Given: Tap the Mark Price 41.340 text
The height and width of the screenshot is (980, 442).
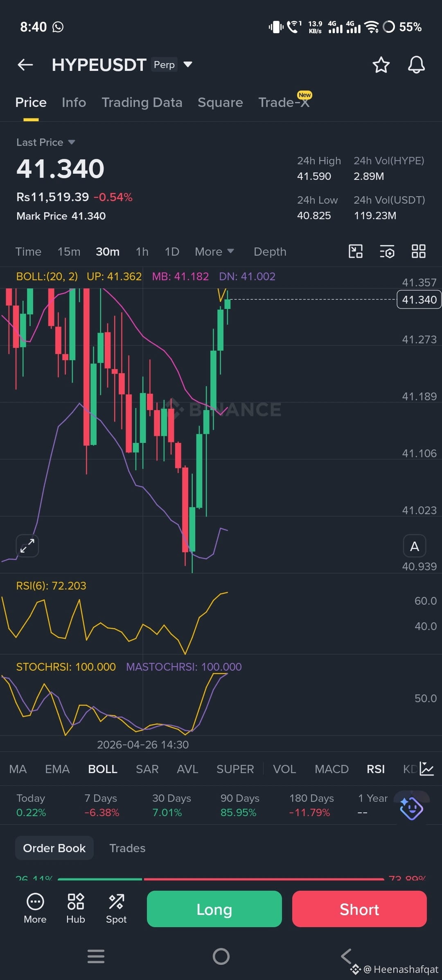Looking at the screenshot, I should [61, 216].
